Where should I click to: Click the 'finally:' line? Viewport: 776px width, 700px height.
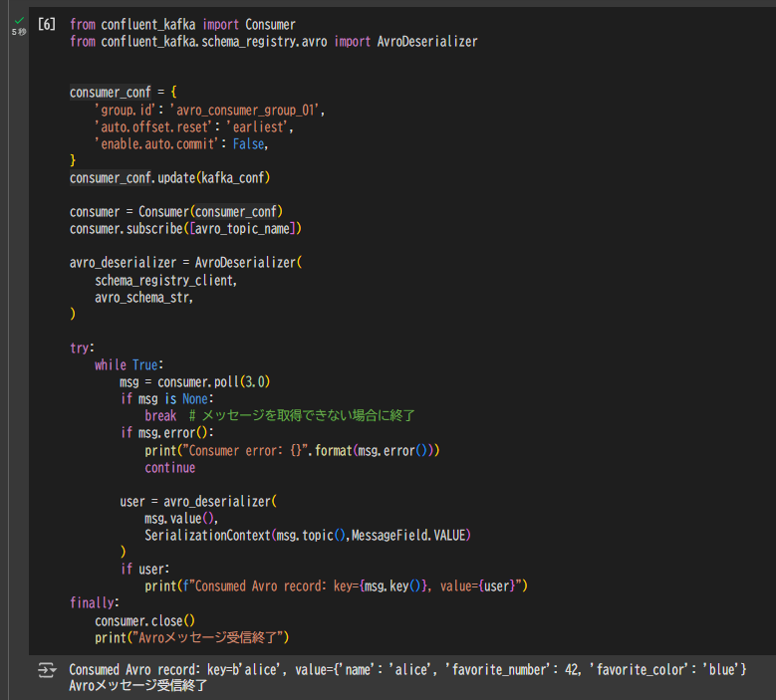coord(95,603)
